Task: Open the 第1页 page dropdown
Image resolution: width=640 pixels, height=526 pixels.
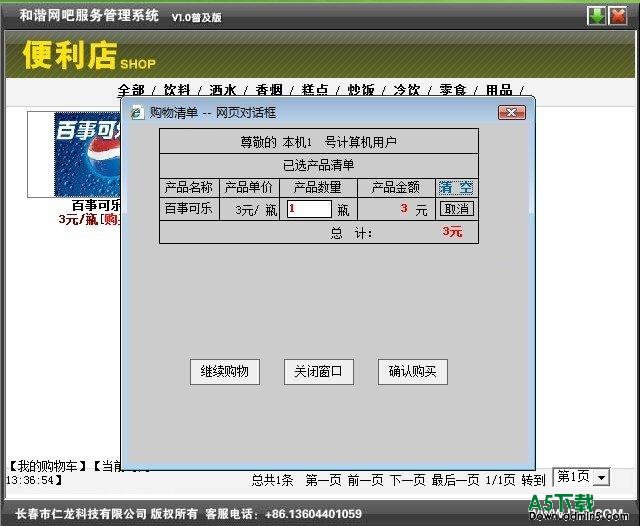Action: tap(581, 477)
